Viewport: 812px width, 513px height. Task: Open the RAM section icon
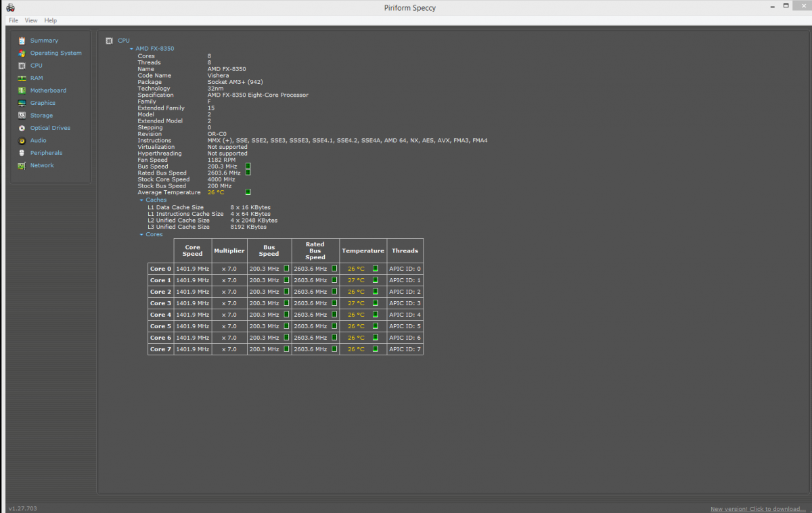click(x=22, y=78)
